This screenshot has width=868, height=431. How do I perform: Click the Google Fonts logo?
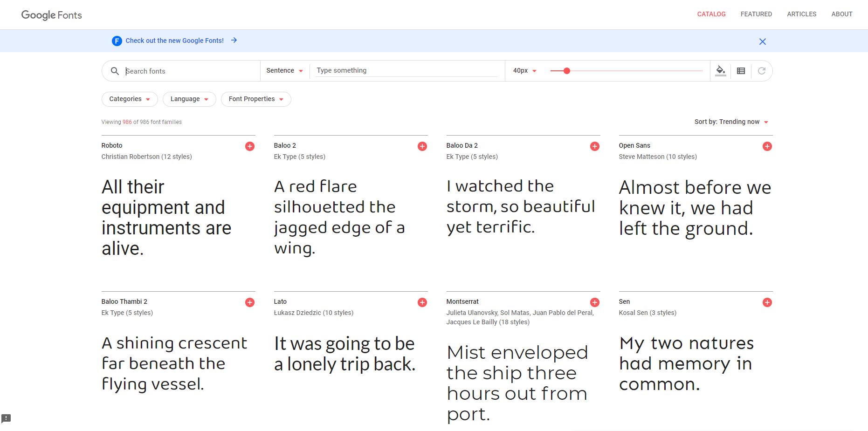(x=51, y=15)
